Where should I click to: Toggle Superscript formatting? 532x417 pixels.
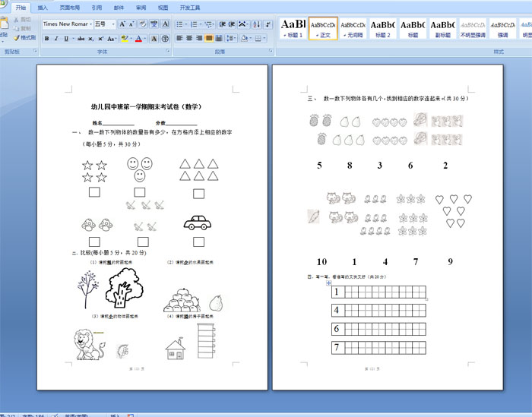(101, 39)
